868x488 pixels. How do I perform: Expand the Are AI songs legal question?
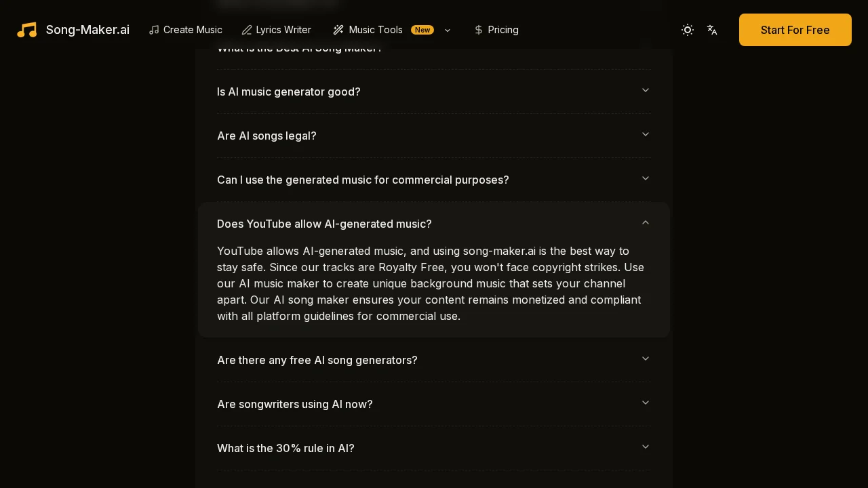click(646, 134)
